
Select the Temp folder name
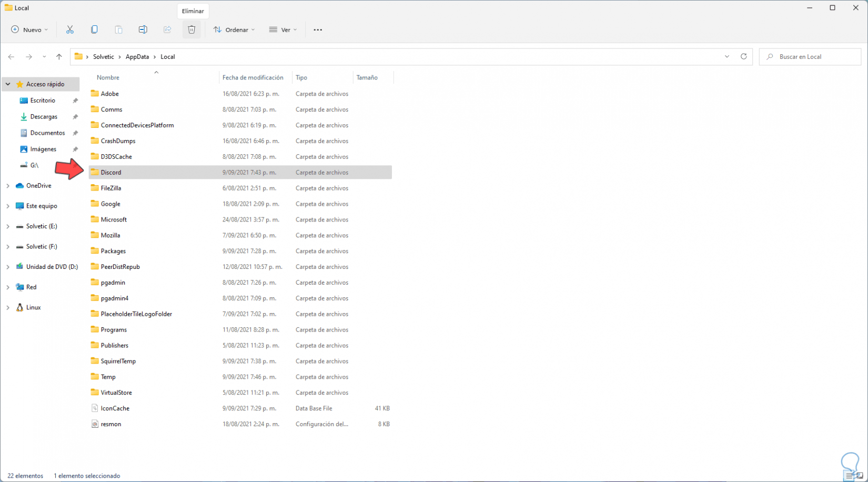tap(108, 377)
